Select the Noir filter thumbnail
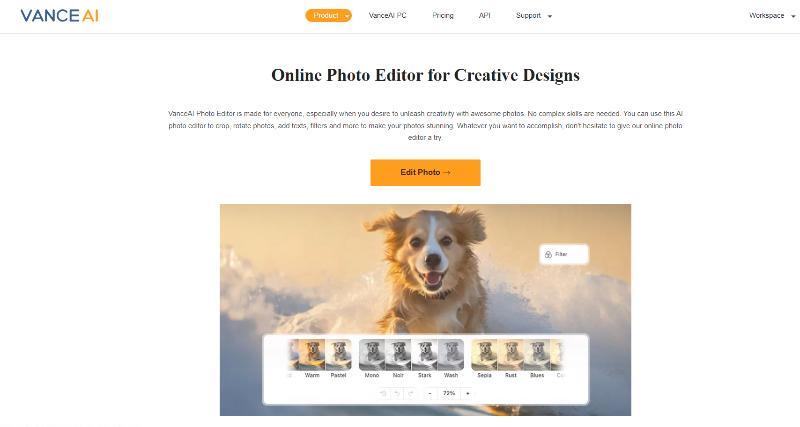The width and height of the screenshot is (800, 427). pyautogui.click(x=398, y=355)
